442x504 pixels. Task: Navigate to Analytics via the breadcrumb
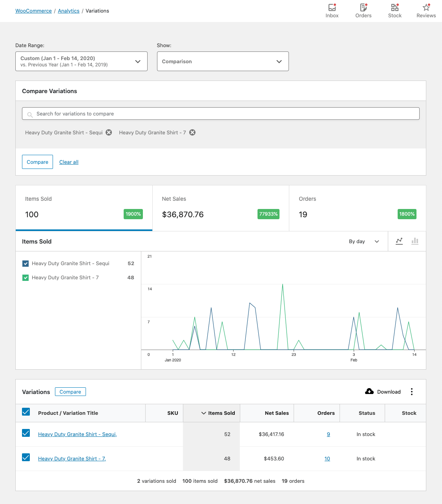(x=68, y=11)
